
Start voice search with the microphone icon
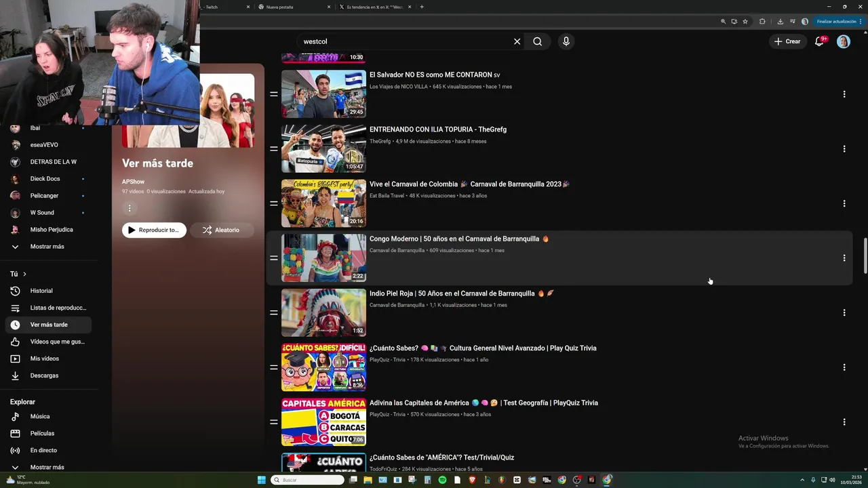566,41
